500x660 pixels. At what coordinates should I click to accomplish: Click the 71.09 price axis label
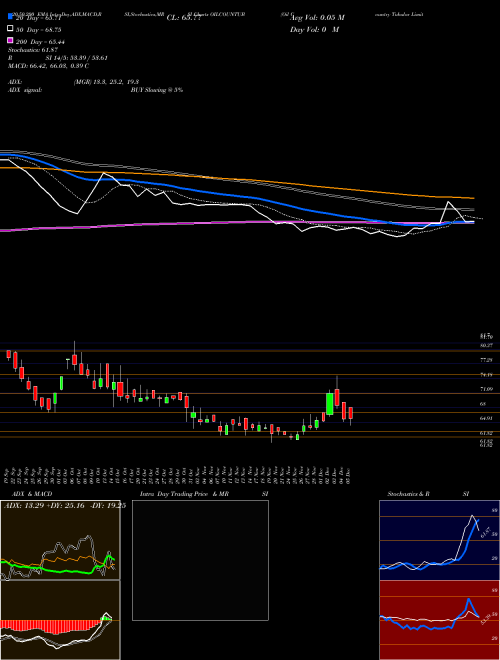(x=486, y=389)
